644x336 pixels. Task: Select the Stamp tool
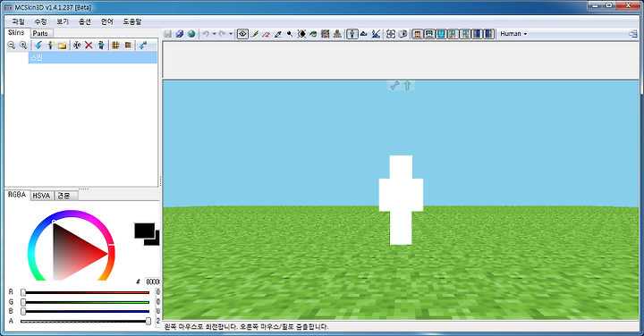[x=337, y=34]
